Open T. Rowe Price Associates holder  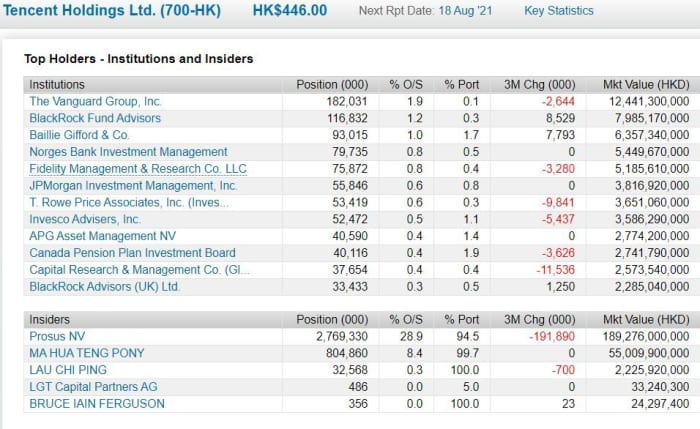tap(129, 203)
